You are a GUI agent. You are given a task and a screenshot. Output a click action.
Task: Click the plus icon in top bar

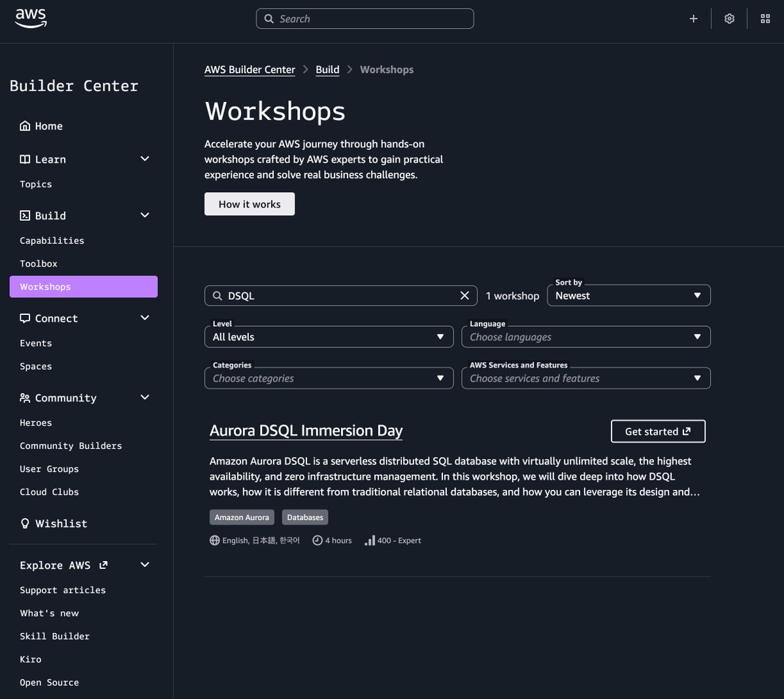pos(694,19)
